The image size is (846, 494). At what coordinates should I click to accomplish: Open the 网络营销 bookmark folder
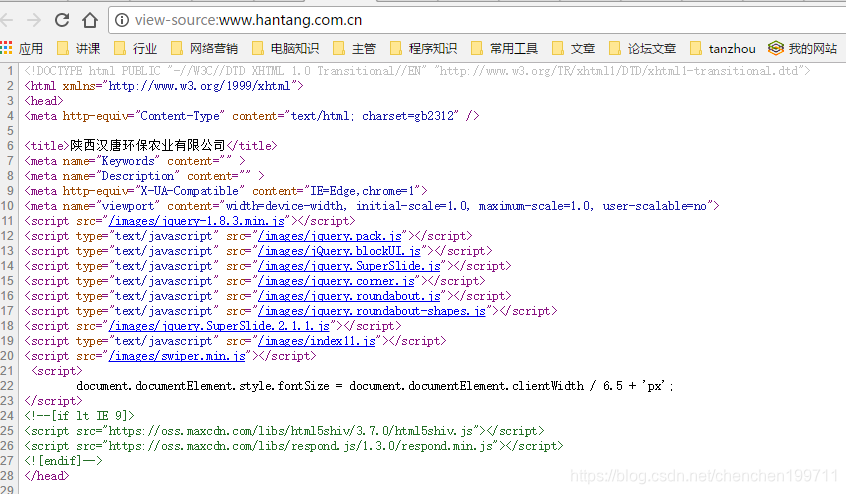pos(204,49)
